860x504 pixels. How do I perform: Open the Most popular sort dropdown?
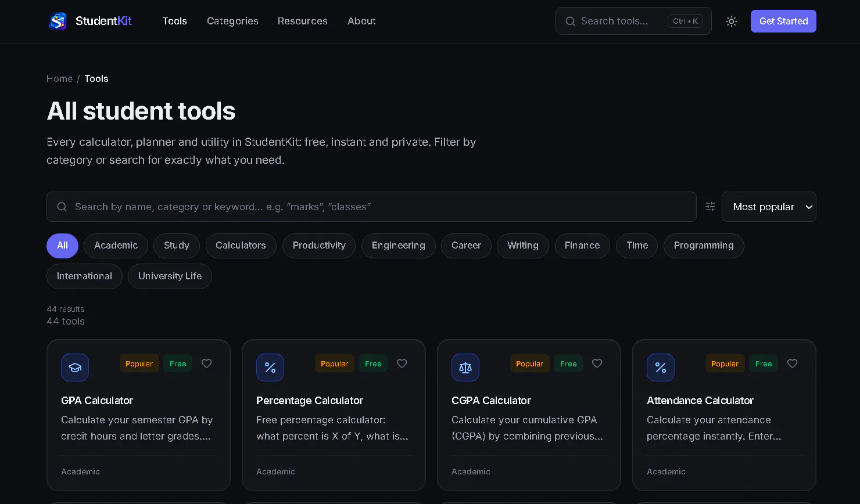769,207
